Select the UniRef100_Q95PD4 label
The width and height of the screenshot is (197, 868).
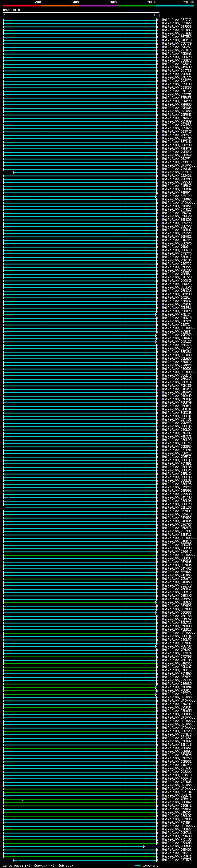pos(177,707)
